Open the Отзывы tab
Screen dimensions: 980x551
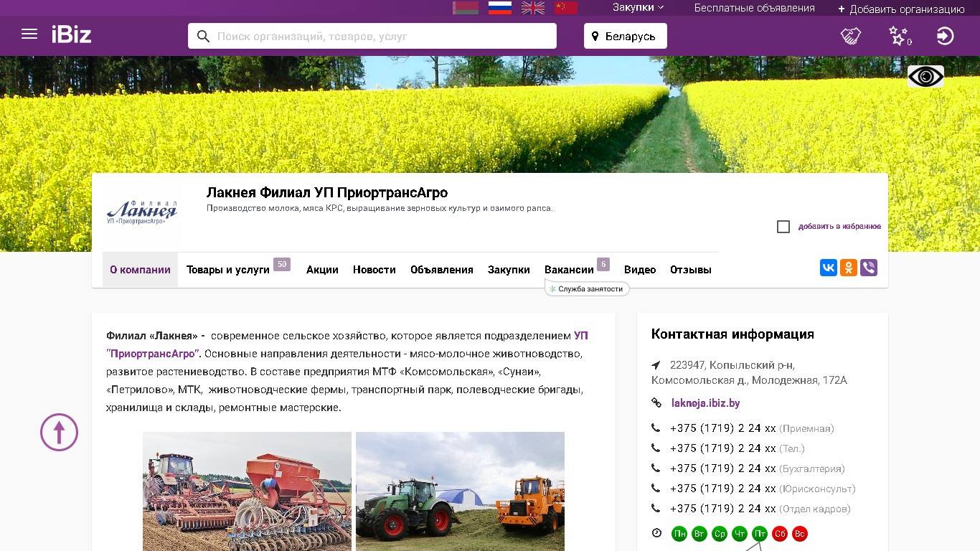click(691, 270)
